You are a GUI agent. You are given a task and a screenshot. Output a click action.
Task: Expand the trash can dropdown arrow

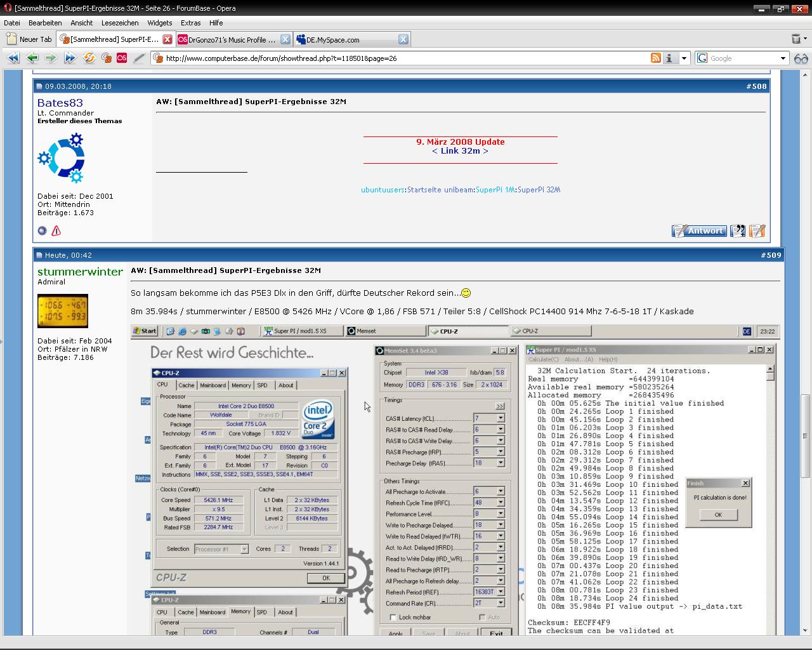pyautogui.click(x=806, y=39)
